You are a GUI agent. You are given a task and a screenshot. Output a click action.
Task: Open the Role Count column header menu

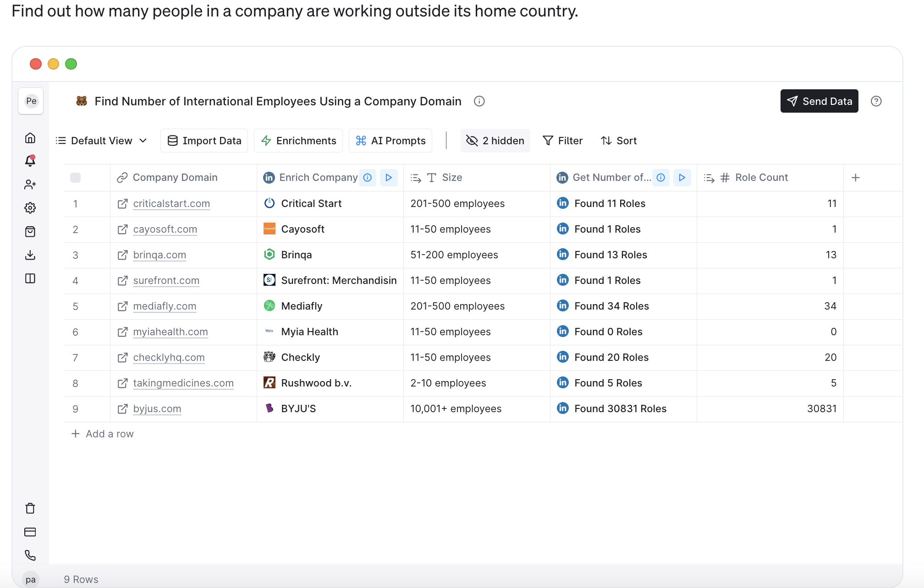tap(770, 178)
